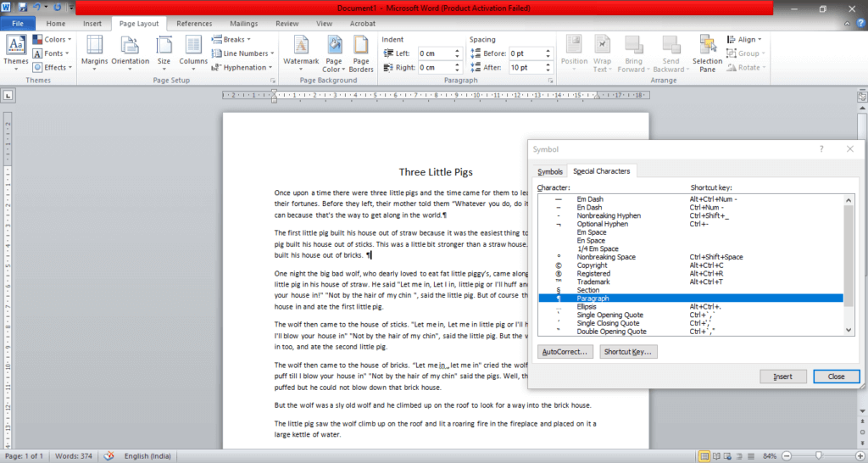Click the Shortcut Key... button
Viewport: 868px width, 463px height.
point(628,351)
